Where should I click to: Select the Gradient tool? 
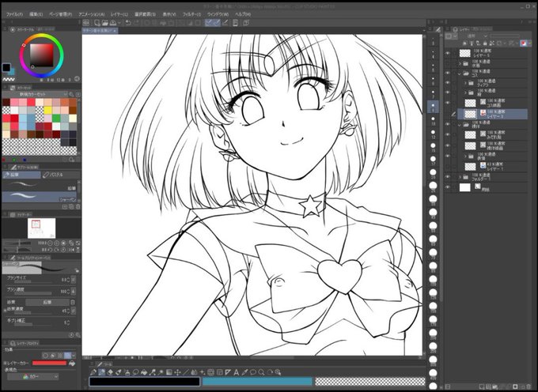click(169, 372)
